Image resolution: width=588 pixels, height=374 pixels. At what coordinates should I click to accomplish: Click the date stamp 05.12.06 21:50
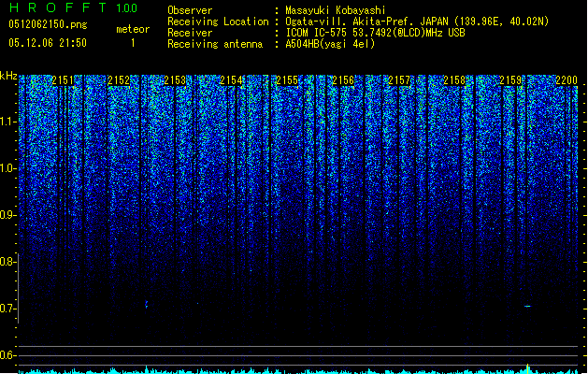click(48, 43)
